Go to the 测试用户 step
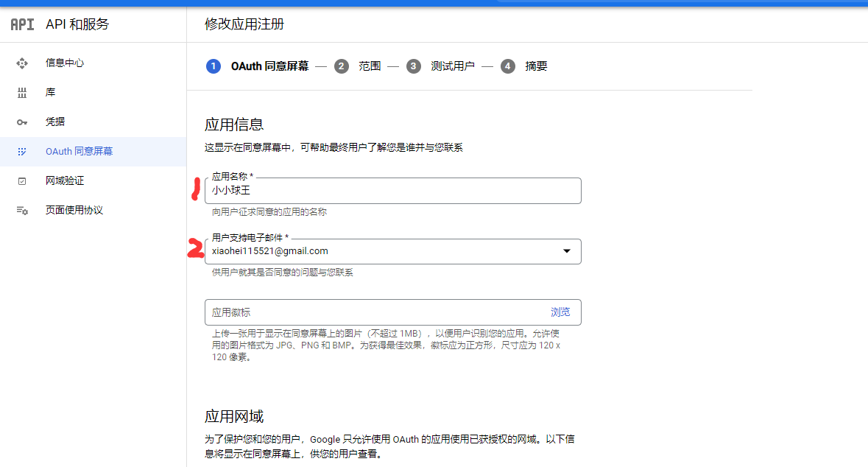The width and height of the screenshot is (868, 467). click(453, 66)
